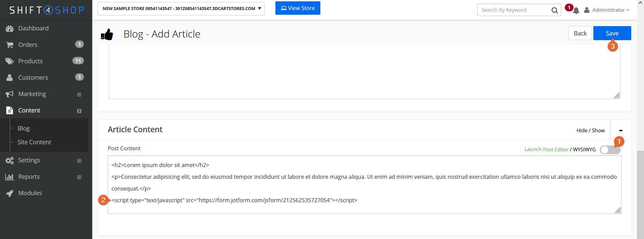This screenshot has height=239, width=644.
Task: Expand the Marketing submenu
Action: (79, 94)
